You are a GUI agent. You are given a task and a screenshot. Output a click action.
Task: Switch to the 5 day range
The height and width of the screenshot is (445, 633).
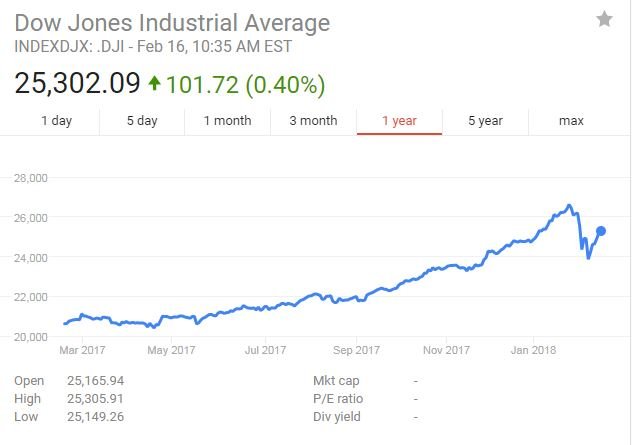142,120
